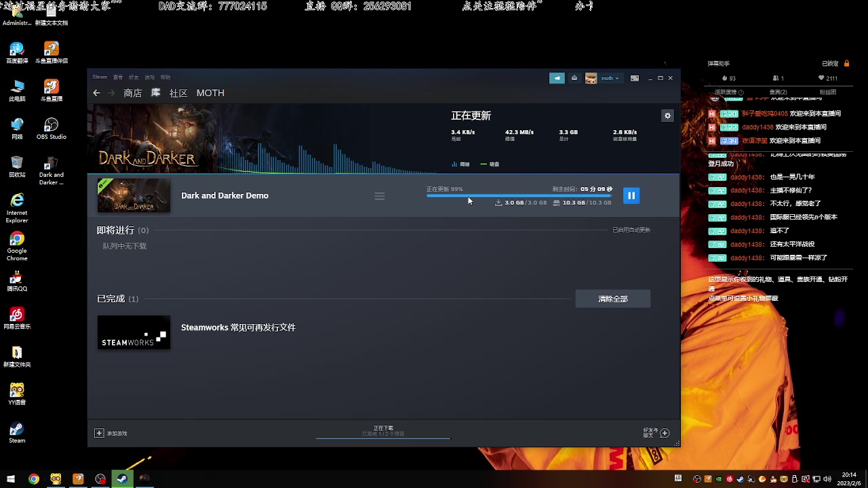This screenshot has height=488, width=868.
Task: Click Steamworks redistributables thumbnail
Action: pyautogui.click(x=134, y=332)
